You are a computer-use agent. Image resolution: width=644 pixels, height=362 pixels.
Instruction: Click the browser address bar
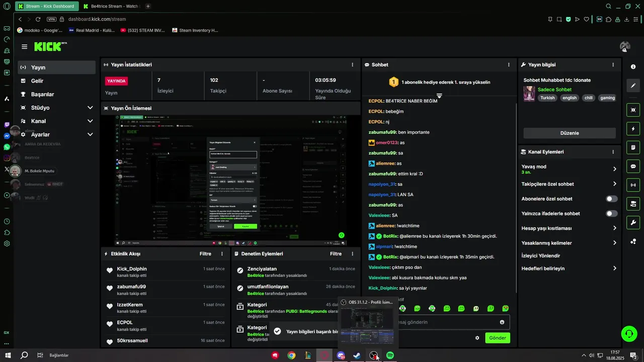coord(302,19)
